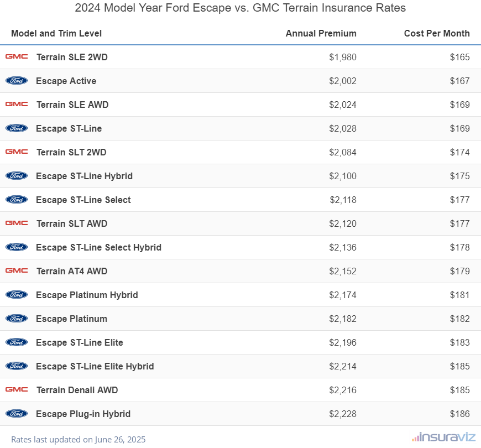Click the $2,196 annual premium value

pos(343,342)
